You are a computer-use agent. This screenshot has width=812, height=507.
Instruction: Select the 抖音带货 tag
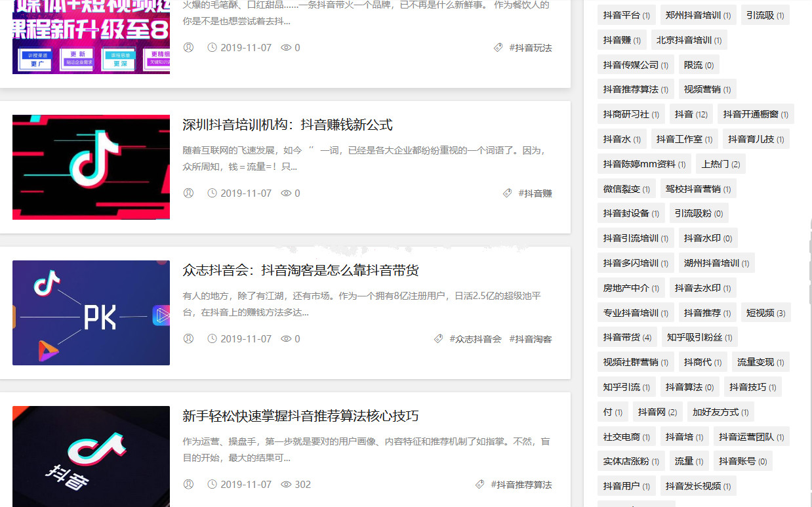coord(627,337)
